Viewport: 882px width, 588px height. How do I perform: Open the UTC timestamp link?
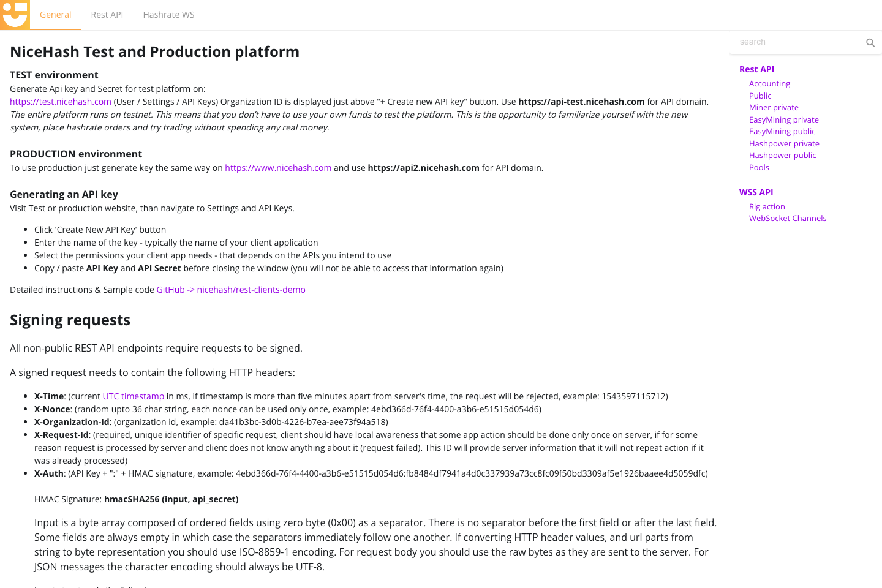[x=133, y=396]
